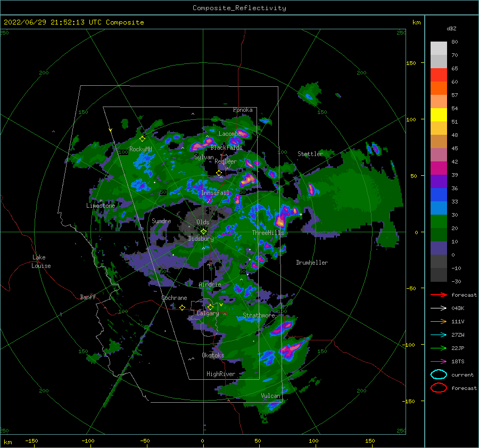This screenshot has height=448, width=479.
Task: Click the white 04DK arrow icon
Action: 439,308
